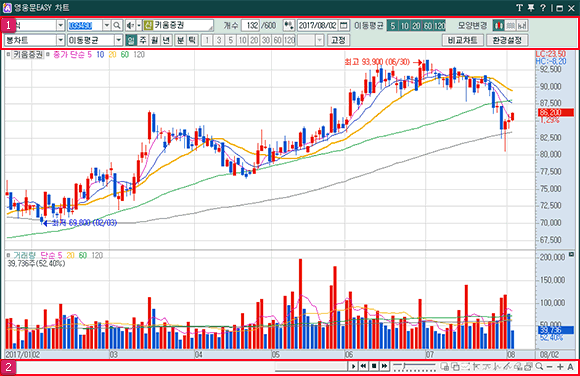580x376 pixels.
Task: Open the calendar date picker icon
Action: click(x=344, y=26)
